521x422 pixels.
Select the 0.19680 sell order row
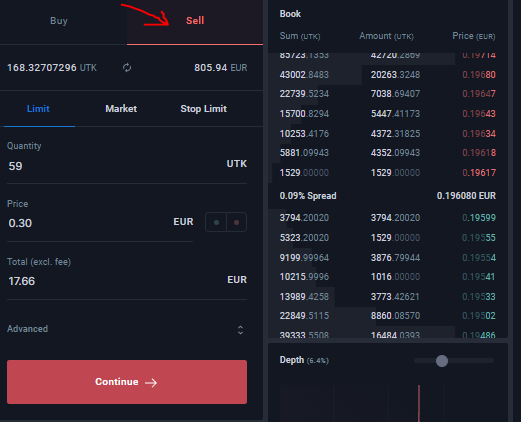coord(388,75)
